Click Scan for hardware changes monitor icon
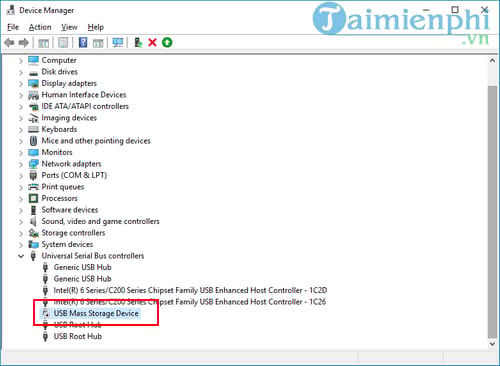This screenshot has width=500, height=366. [118, 42]
